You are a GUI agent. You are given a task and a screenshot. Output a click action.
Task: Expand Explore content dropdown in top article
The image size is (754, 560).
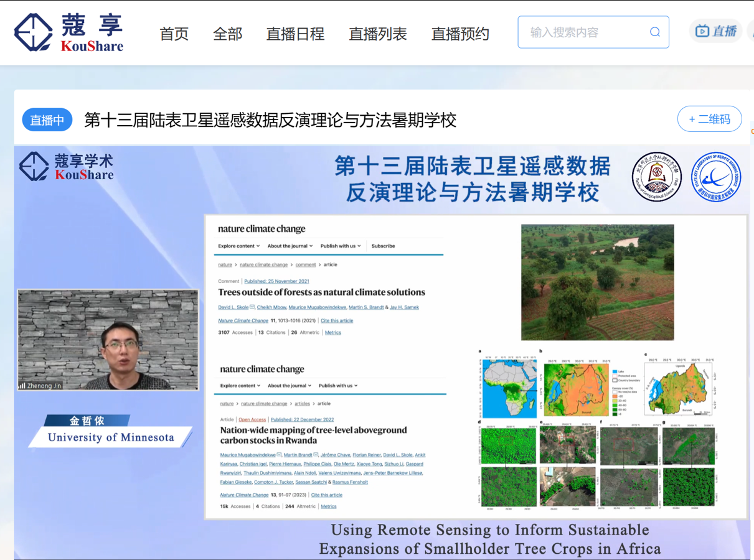[x=238, y=246]
